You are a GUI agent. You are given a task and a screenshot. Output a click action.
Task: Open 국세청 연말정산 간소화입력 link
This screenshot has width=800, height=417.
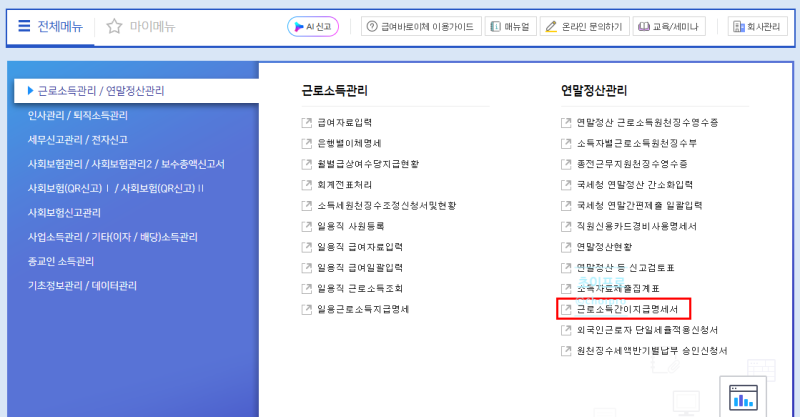tap(635, 185)
